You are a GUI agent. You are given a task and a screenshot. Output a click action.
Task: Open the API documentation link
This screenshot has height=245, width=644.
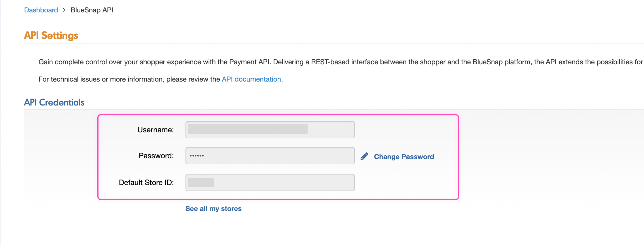coord(252,79)
